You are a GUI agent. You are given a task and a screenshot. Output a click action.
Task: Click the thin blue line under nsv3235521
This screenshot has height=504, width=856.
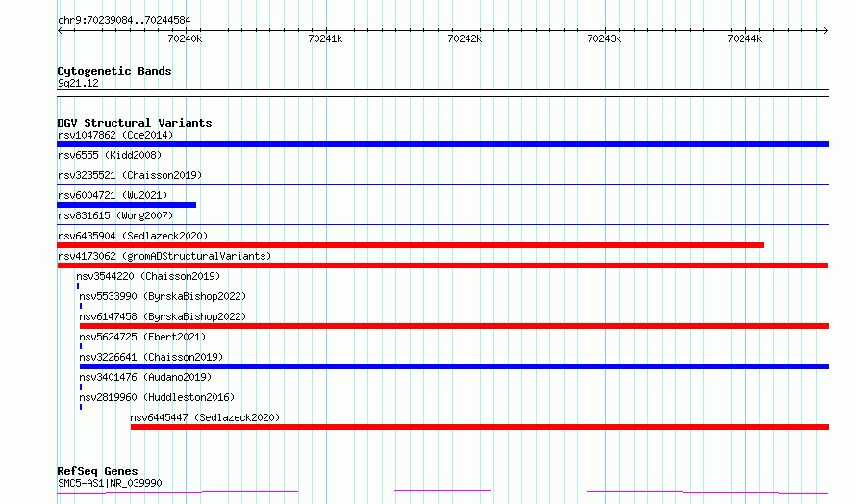442,184
